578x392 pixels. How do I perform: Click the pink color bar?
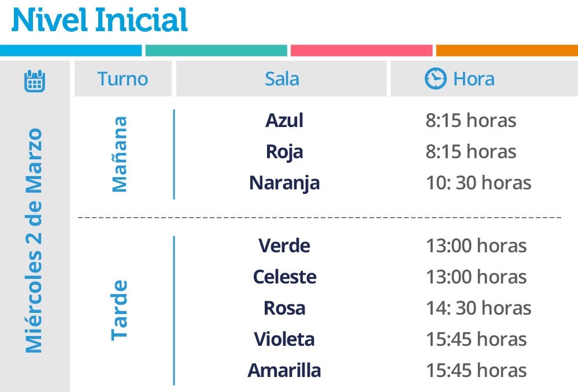coord(361,50)
